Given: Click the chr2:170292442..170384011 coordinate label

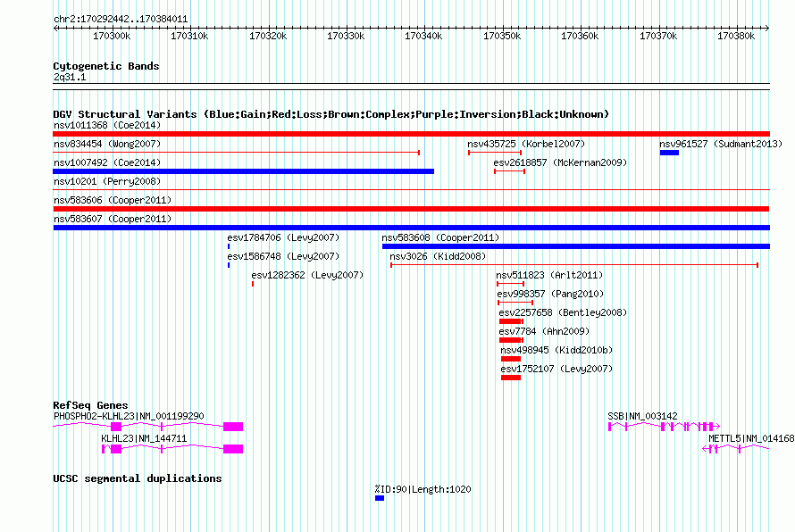Looking at the screenshot, I should coord(121,19).
